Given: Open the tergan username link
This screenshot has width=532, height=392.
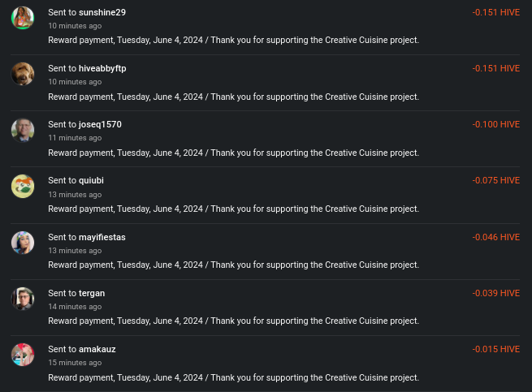Looking at the screenshot, I should pyautogui.click(x=92, y=293).
